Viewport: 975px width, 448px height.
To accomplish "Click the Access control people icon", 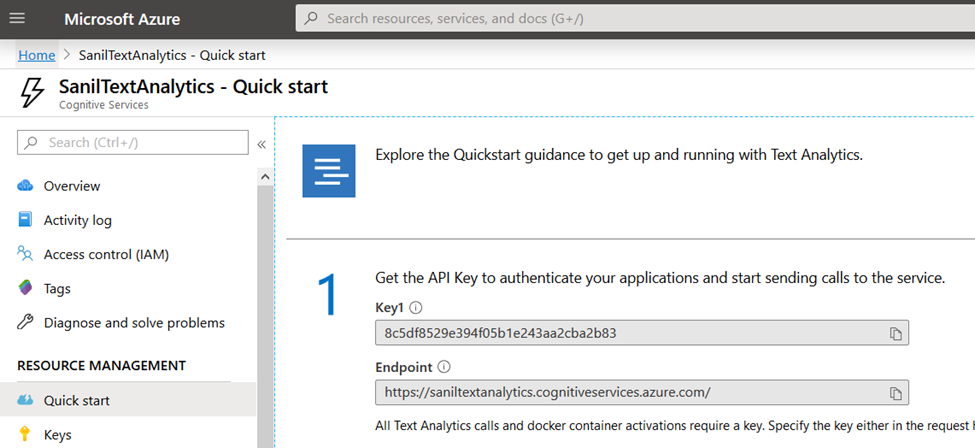I will pos(25,254).
